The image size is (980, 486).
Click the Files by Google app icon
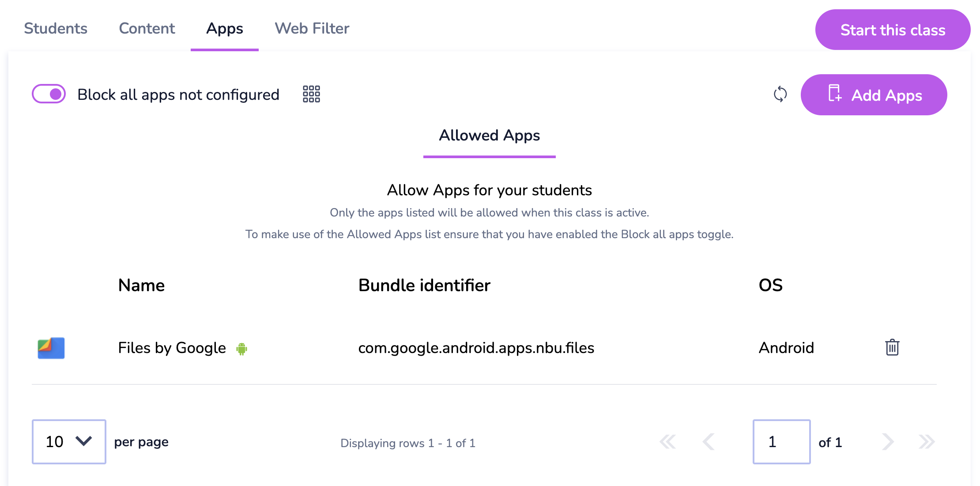pos(51,348)
